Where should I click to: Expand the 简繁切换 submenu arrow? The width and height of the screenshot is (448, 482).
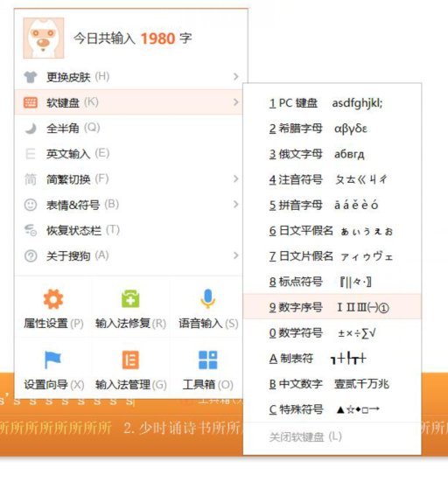point(236,178)
